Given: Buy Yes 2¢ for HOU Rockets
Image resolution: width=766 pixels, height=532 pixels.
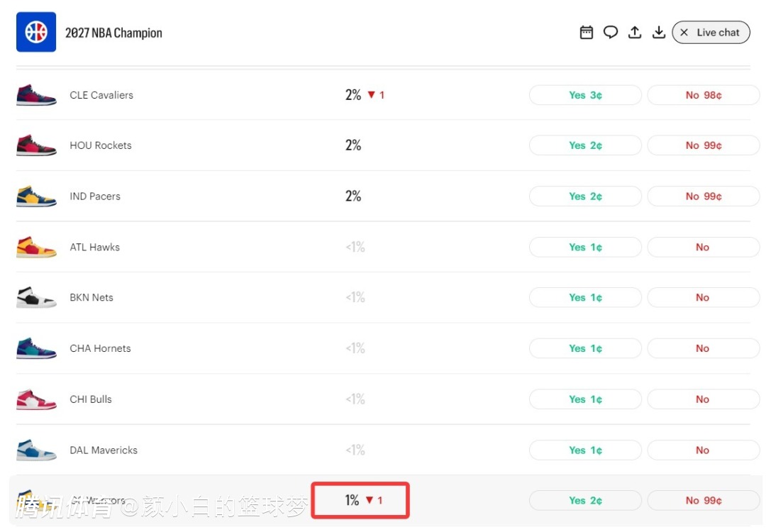Looking at the screenshot, I should coord(585,145).
